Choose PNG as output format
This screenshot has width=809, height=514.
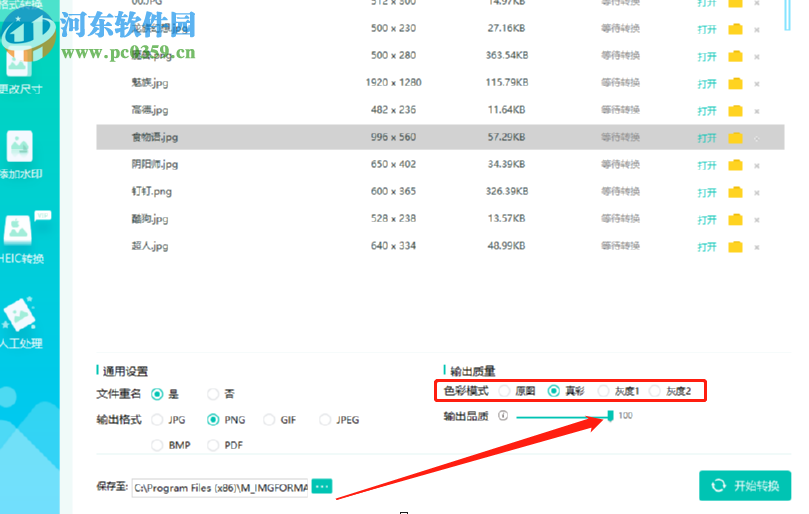coord(213,420)
